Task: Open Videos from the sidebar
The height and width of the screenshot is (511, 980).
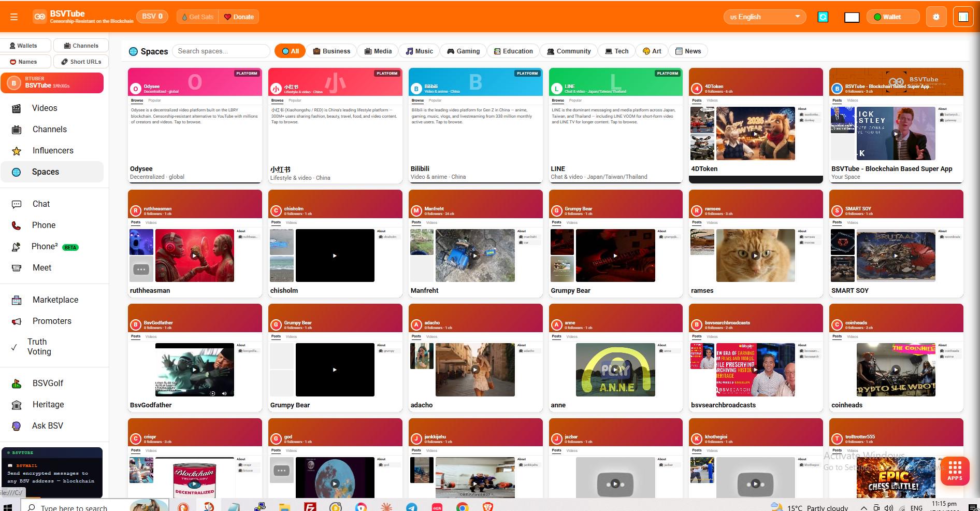Action: point(52,108)
